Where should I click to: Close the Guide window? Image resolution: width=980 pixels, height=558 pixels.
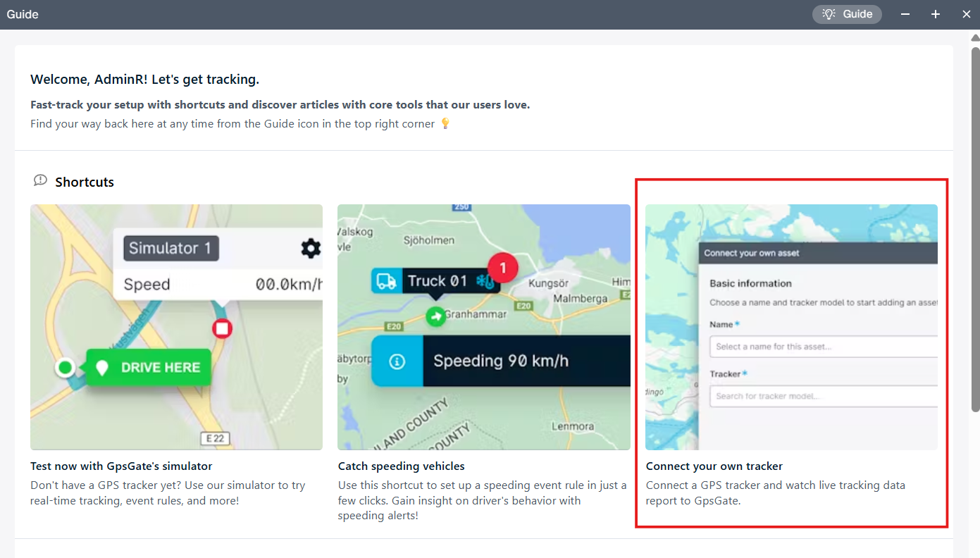pyautogui.click(x=966, y=14)
